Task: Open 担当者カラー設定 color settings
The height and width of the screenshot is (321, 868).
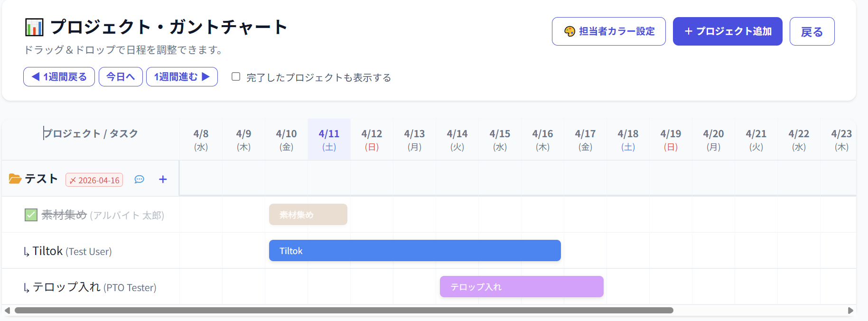Action: (x=608, y=31)
